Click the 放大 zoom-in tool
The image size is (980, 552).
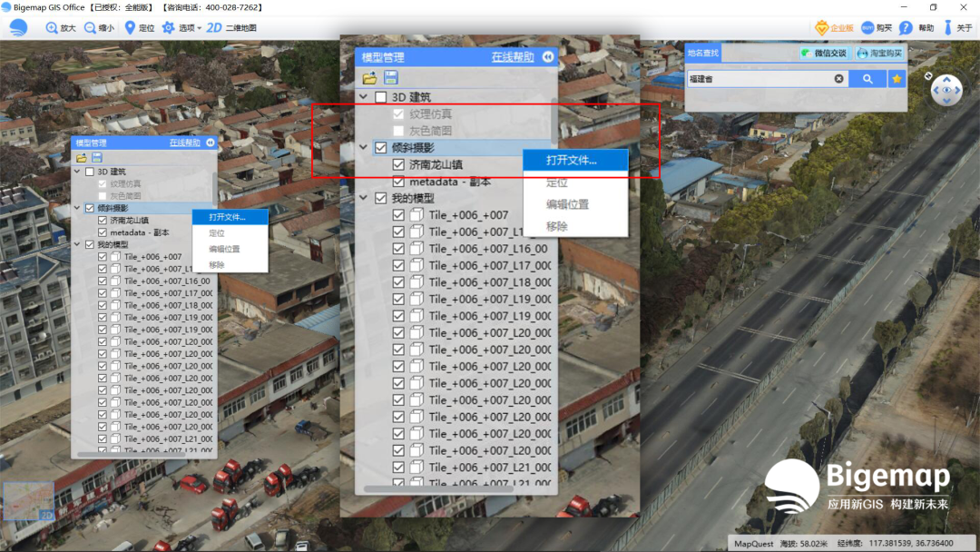pos(60,28)
